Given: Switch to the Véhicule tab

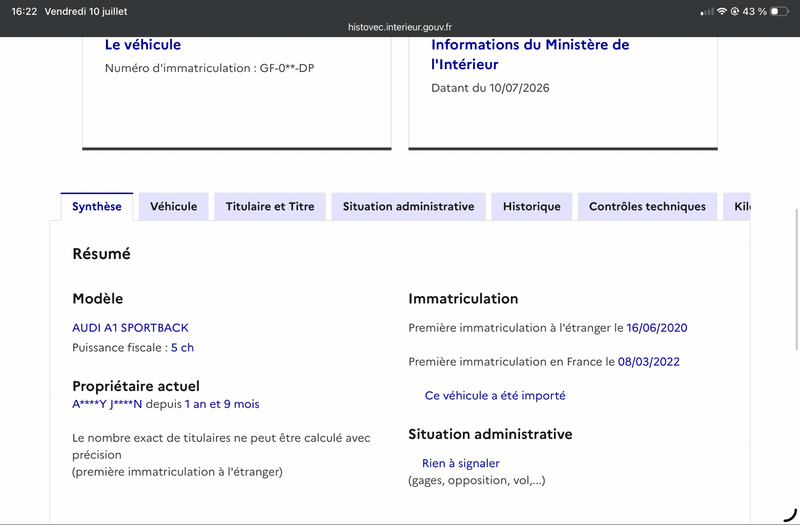Looking at the screenshot, I should [173, 207].
